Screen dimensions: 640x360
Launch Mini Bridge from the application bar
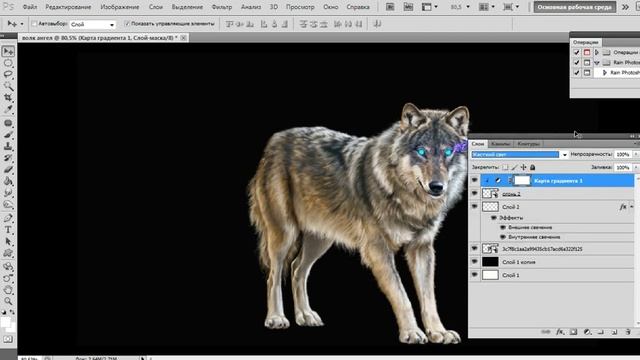408,7
